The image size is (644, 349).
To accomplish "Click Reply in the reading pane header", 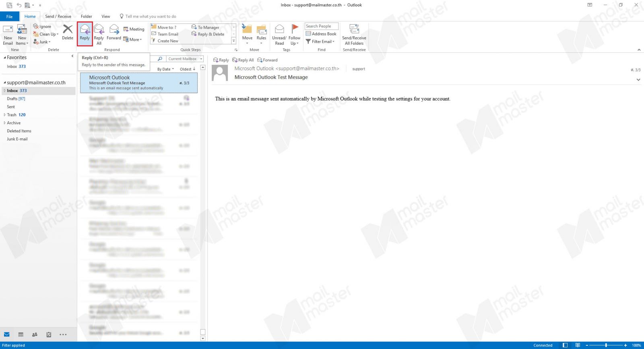I will click(x=221, y=60).
